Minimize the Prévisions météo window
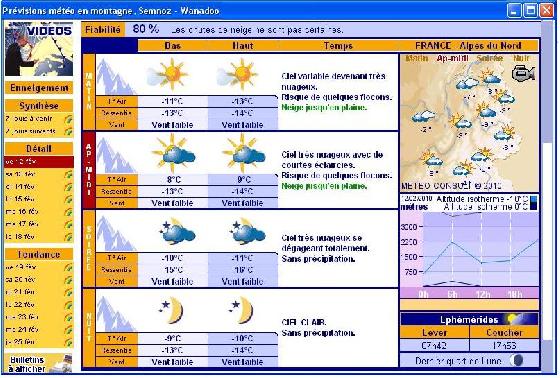 point(514,10)
